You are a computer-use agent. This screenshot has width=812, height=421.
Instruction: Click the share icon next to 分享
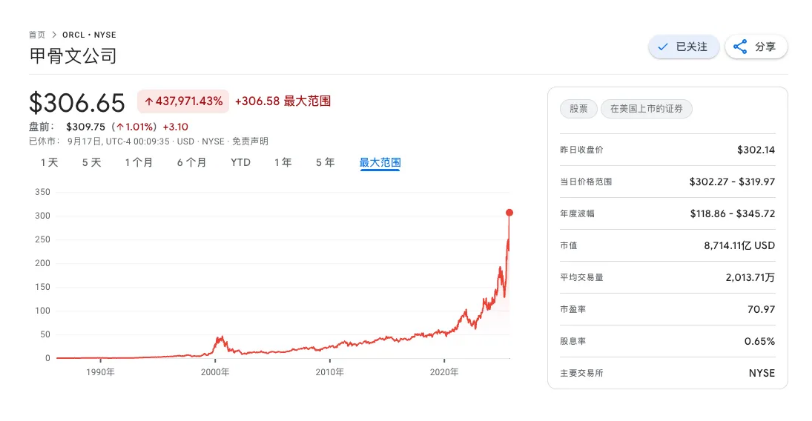click(740, 47)
